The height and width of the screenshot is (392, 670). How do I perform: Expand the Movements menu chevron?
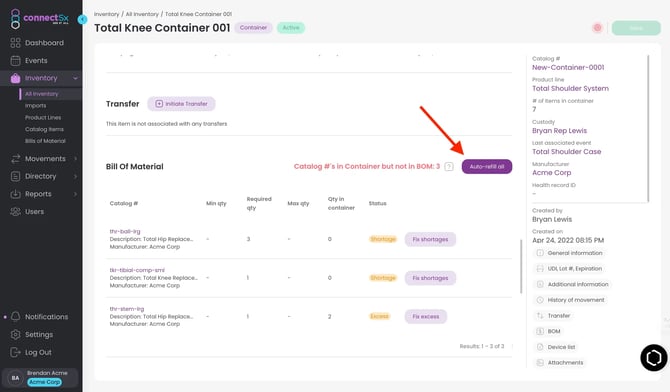[75, 159]
